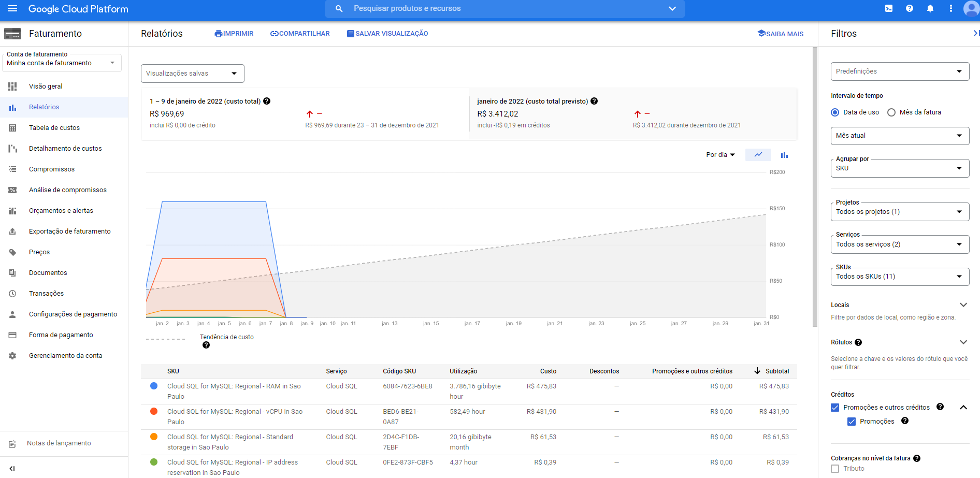Collapse the Filtros panel arrow

point(976,33)
